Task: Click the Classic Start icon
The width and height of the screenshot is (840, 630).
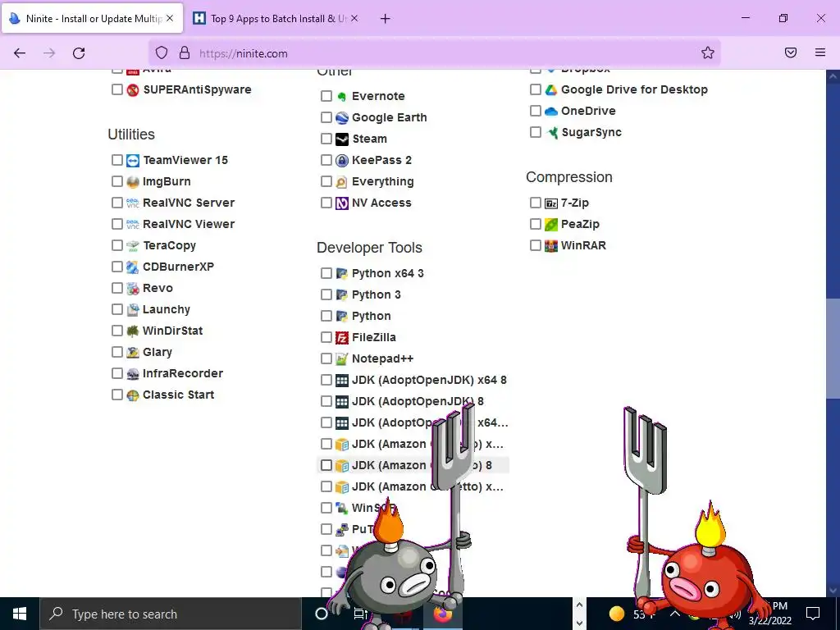Action: click(x=133, y=395)
